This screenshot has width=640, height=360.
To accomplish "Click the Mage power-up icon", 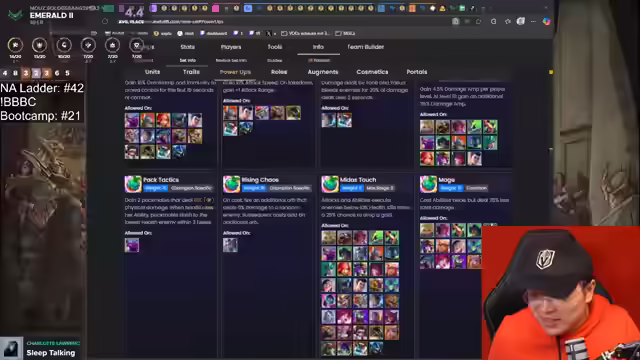I will [x=429, y=184].
